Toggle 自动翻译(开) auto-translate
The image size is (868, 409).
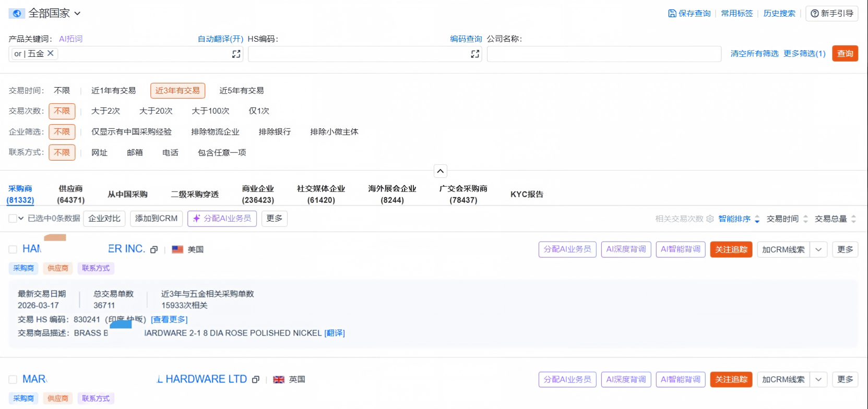pyautogui.click(x=220, y=39)
